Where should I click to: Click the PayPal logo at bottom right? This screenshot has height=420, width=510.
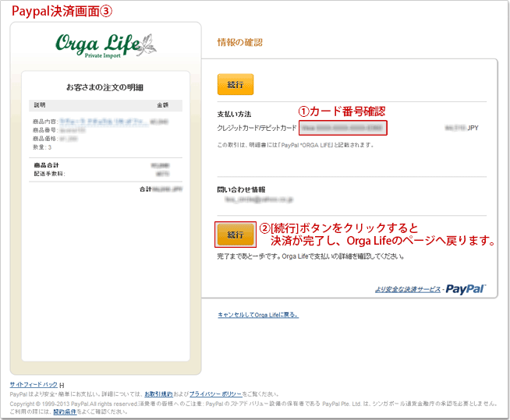(468, 290)
